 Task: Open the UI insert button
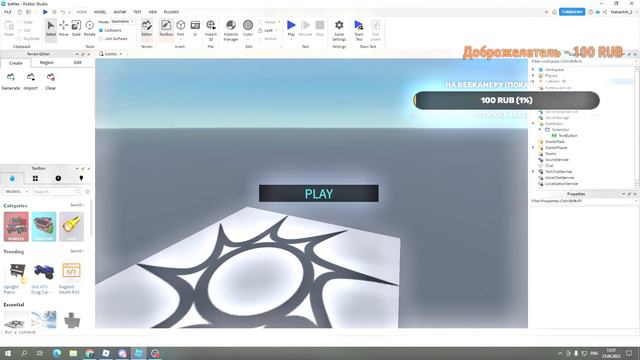pos(195,28)
